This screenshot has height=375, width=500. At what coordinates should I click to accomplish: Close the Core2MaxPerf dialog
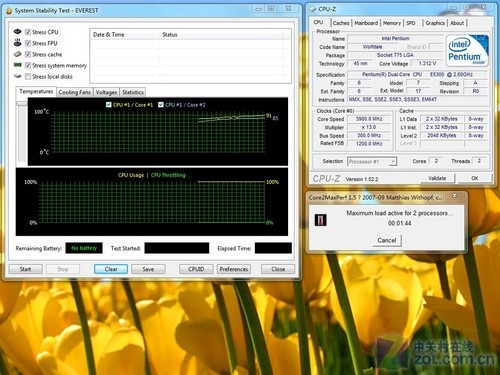pyautogui.click(x=454, y=196)
